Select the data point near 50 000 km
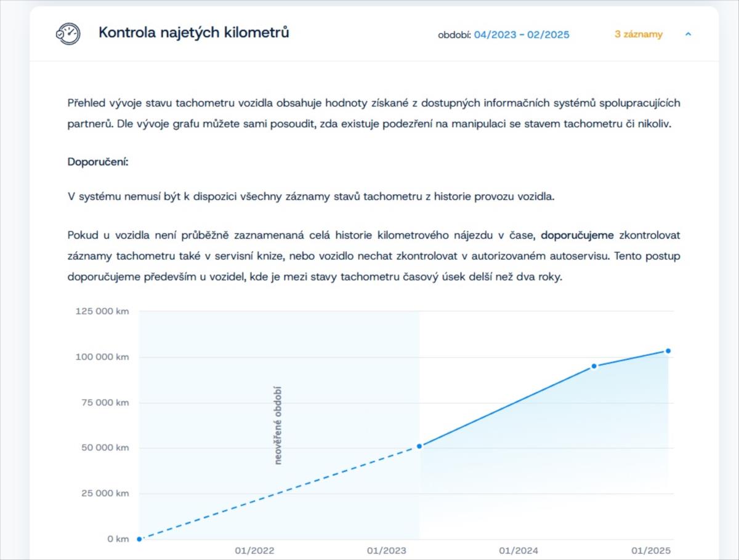This screenshot has height=560, width=739. pos(419,446)
